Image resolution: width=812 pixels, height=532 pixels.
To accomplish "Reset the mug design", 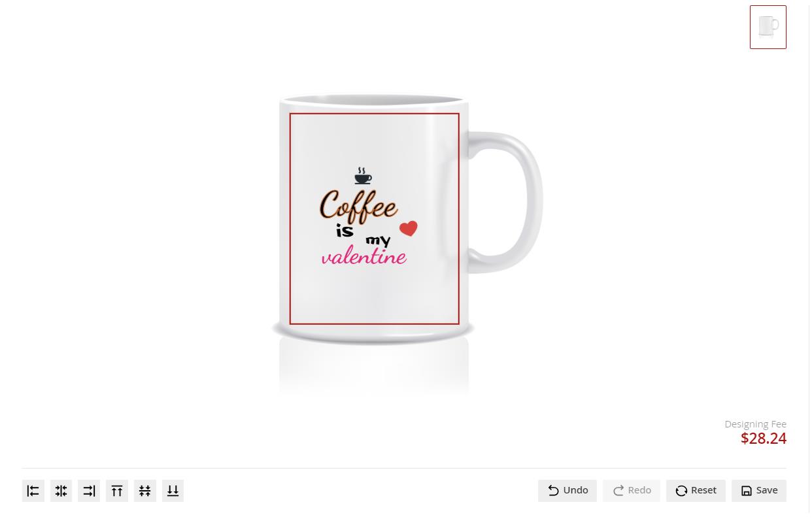I will (x=696, y=491).
